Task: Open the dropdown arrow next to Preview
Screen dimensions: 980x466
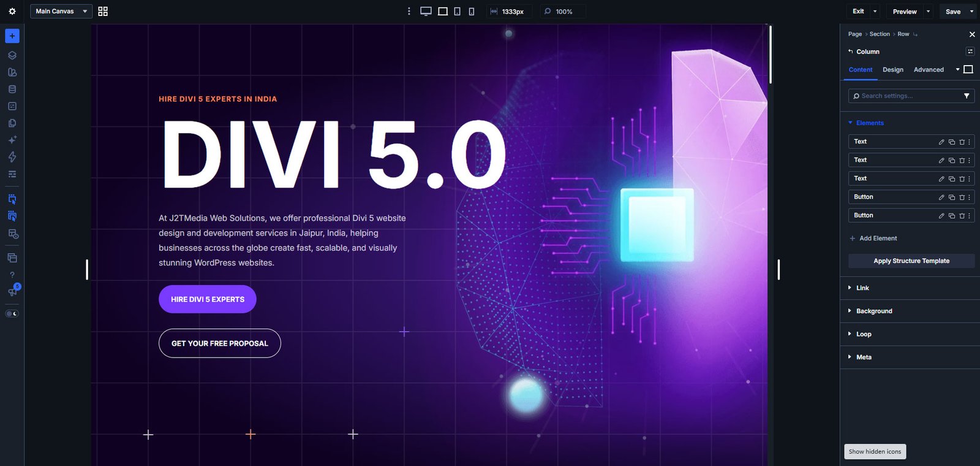Action: (928, 11)
